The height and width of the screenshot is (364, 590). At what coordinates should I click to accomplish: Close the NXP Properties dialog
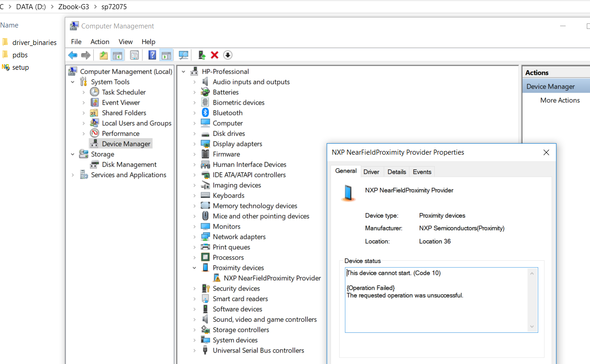pos(546,152)
